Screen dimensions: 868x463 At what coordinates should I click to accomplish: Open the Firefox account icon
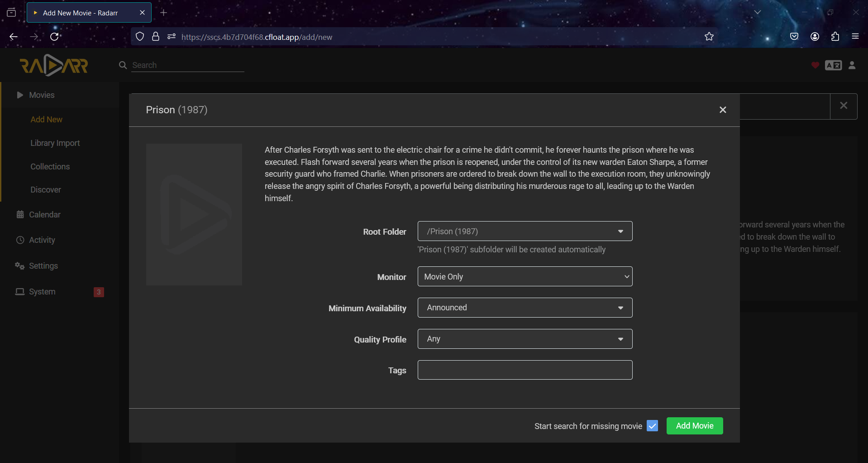coord(815,37)
